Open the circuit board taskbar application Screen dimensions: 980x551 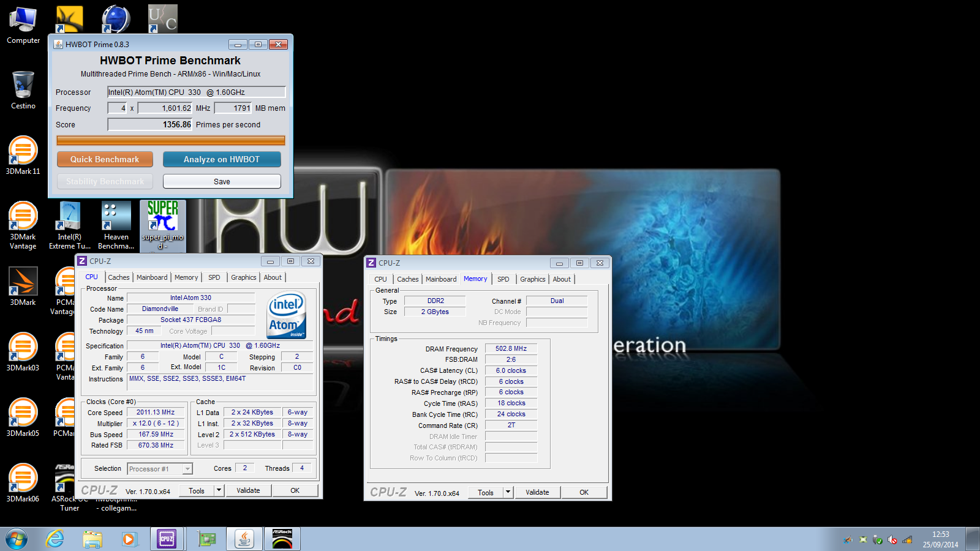pyautogui.click(x=207, y=539)
